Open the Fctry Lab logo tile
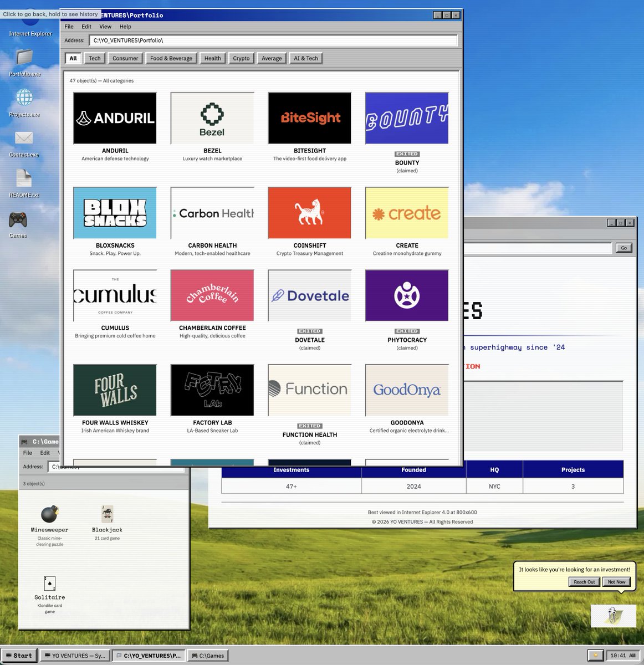644x665 pixels. [212, 390]
